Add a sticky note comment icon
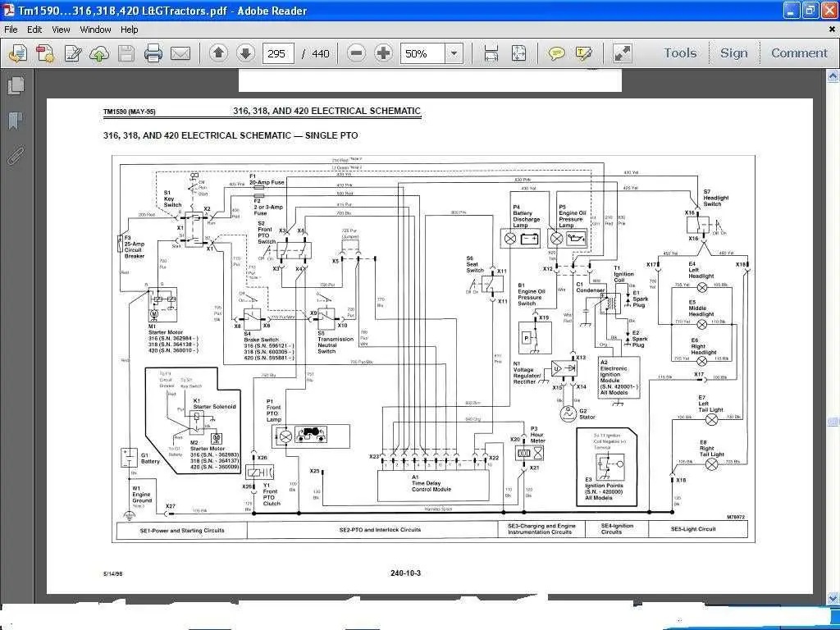Image resolution: width=840 pixels, height=630 pixels. pos(556,53)
